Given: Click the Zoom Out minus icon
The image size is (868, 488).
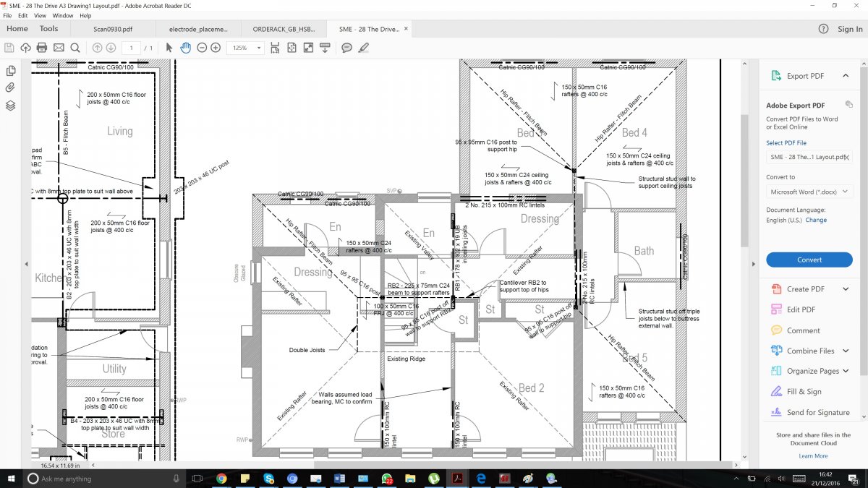Looking at the screenshot, I should pos(202,48).
